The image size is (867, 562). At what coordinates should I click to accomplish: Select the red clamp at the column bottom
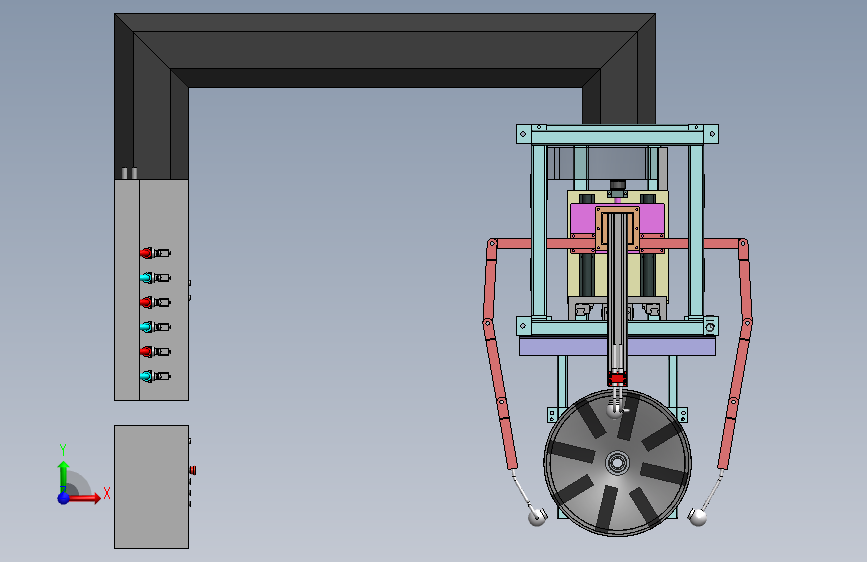point(617,379)
